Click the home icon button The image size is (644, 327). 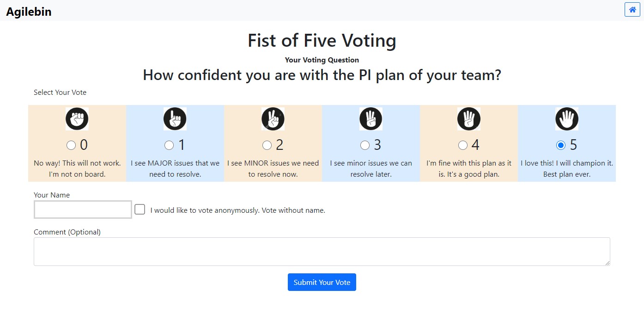point(632,9)
